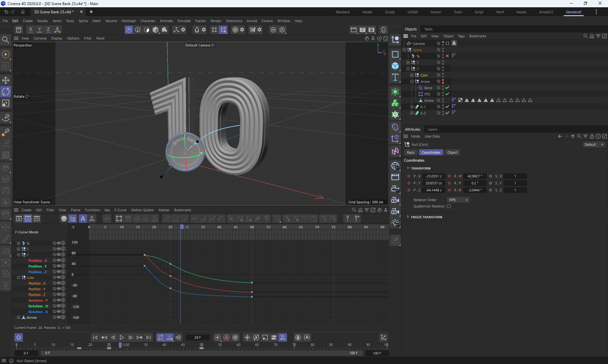Click the Cube primitive icon
608x364 pixels.
[x=395, y=66]
